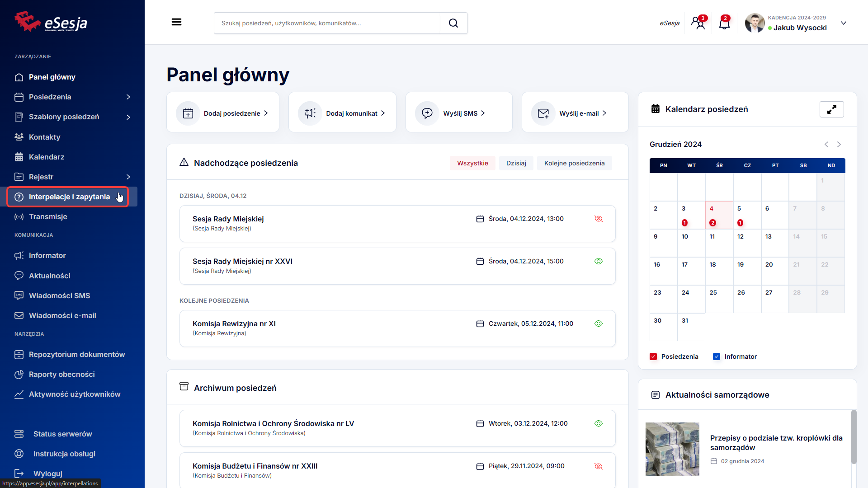Click the hamburger menu icon
Screen dimensions: 868x488
(176, 22)
